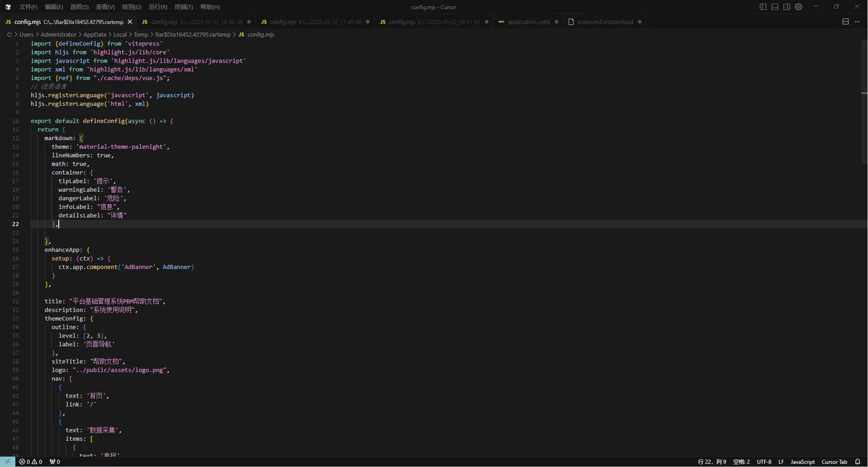Click unsaved dot on config.mjs 09-31-01 tab

click(x=487, y=22)
